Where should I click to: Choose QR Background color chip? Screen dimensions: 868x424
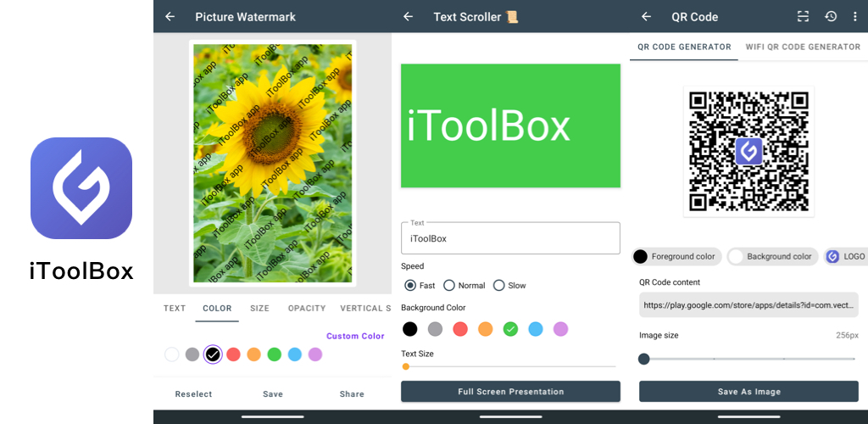pyautogui.click(x=772, y=256)
